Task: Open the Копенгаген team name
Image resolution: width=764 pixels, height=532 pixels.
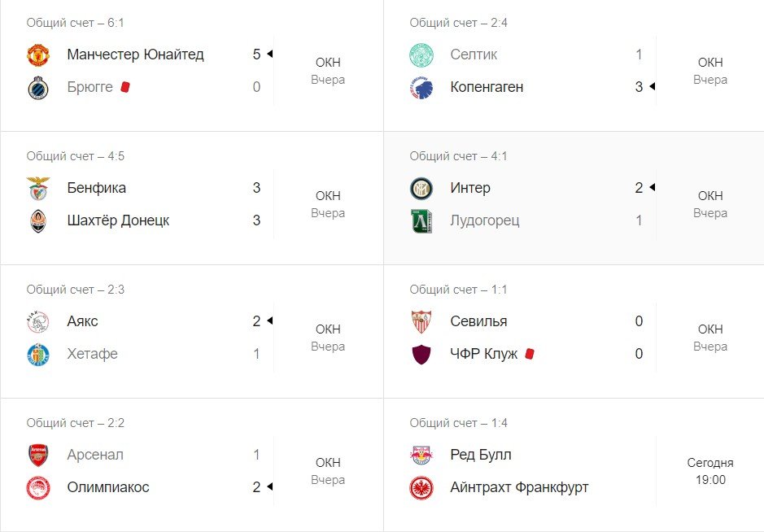Action: pos(487,87)
